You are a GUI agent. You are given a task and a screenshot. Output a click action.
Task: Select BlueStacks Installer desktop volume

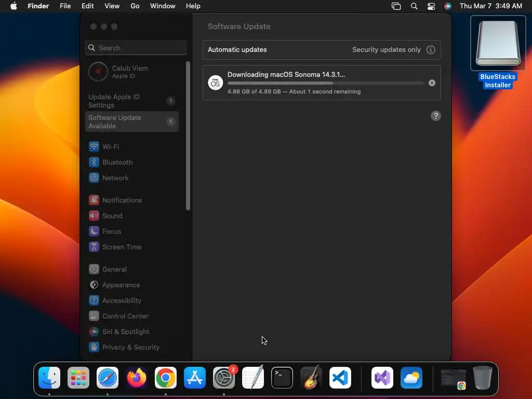[x=498, y=52]
